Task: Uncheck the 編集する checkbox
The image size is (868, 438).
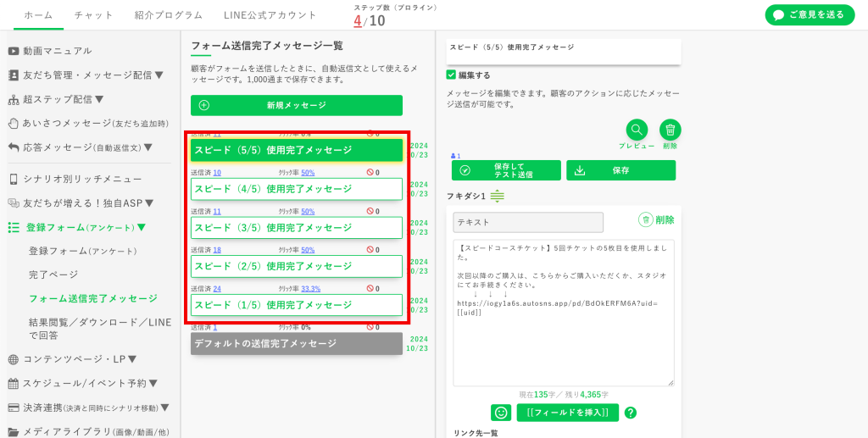Action: click(x=451, y=75)
